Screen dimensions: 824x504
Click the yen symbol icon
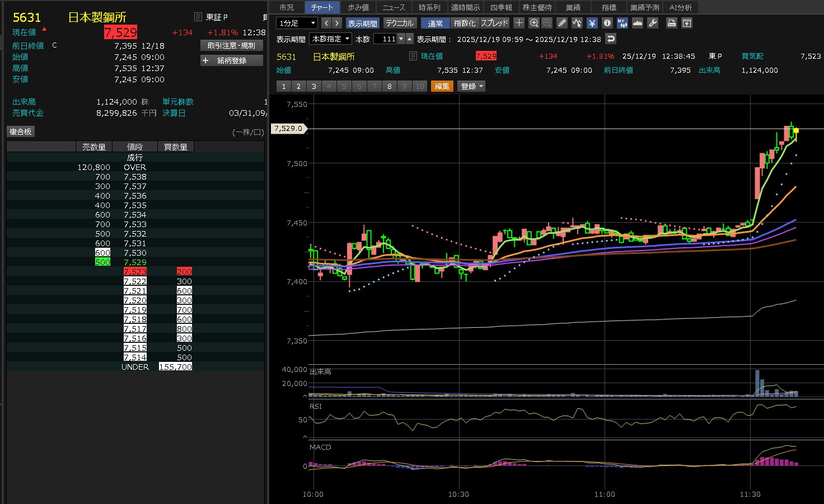click(592, 23)
